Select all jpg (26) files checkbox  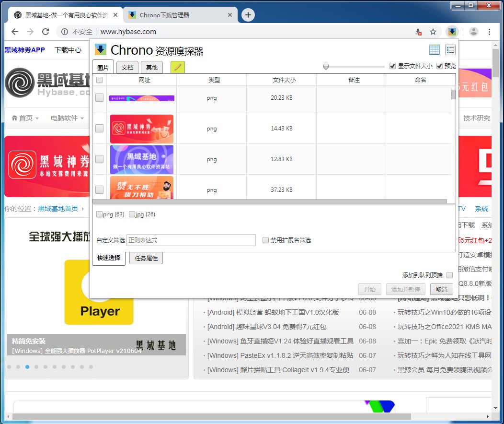coord(132,214)
